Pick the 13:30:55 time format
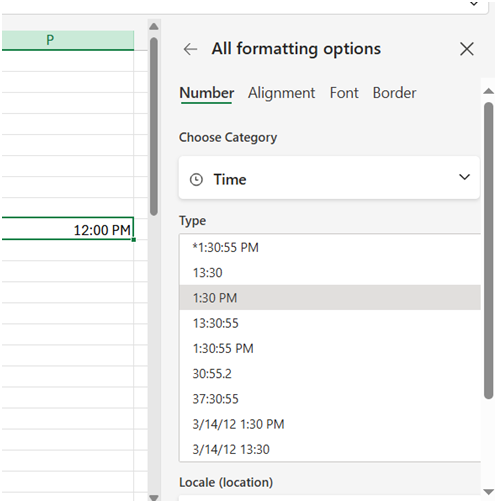The height and width of the screenshot is (503, 497). (x=330, y=323)
